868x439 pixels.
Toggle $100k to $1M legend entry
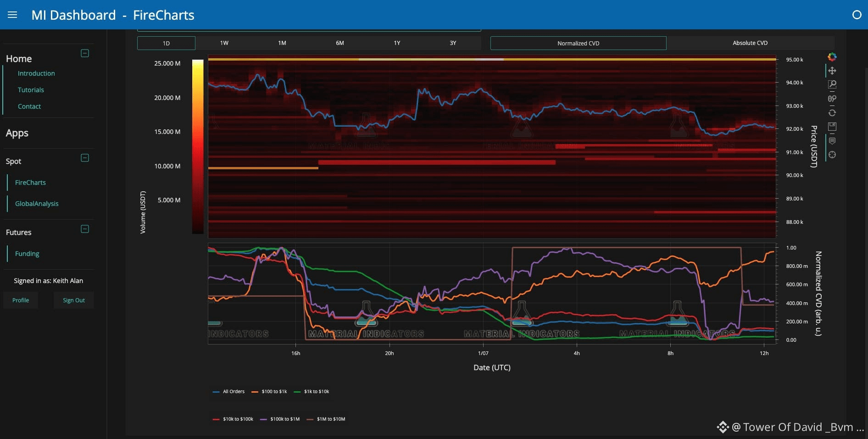[x=280, y=419]
